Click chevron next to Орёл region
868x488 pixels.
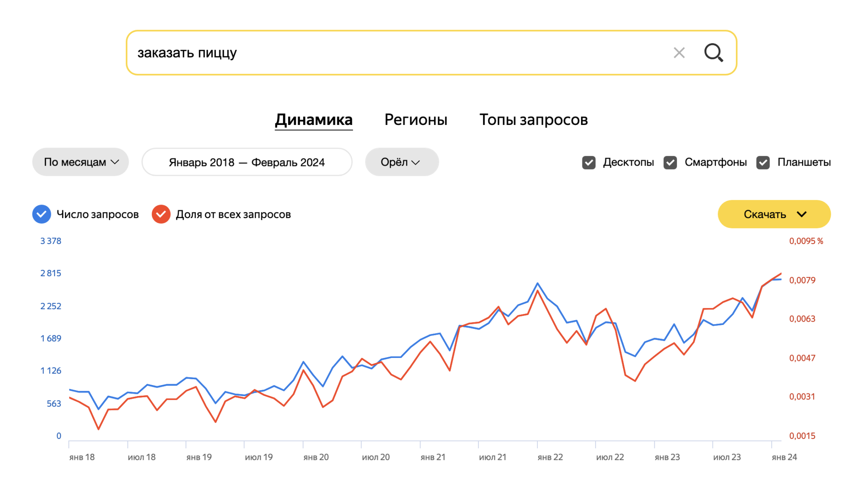coord(416,162)
